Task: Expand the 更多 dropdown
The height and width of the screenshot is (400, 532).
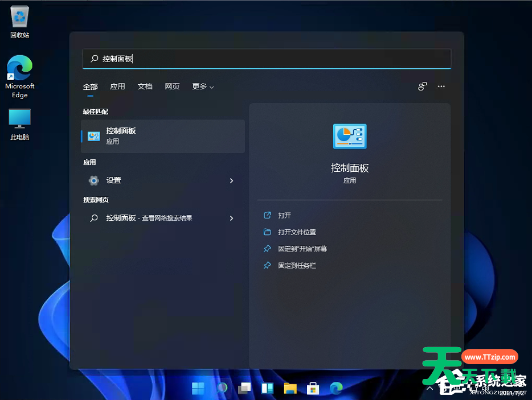Action: 203,86
